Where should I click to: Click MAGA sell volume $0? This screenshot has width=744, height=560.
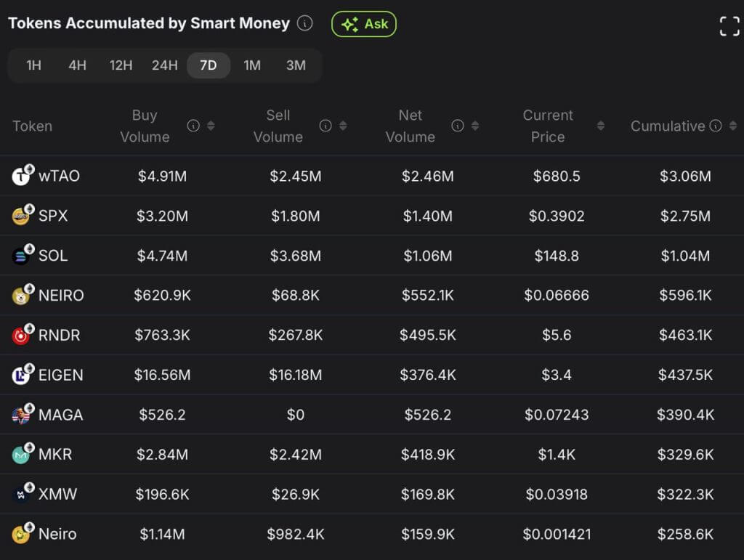tap(296, 415)
